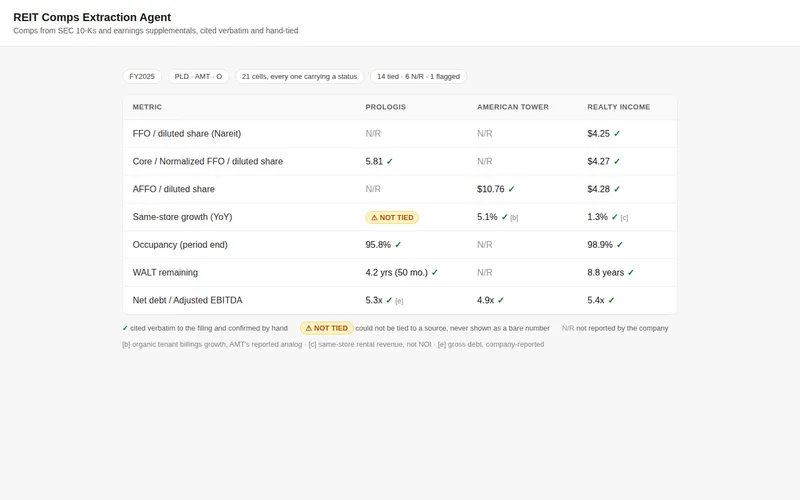The height and width of the screenshot is (500, 800).
Task: Click the 98.9% Realty Income occupancy value
Action: click(x=600, y=245)
